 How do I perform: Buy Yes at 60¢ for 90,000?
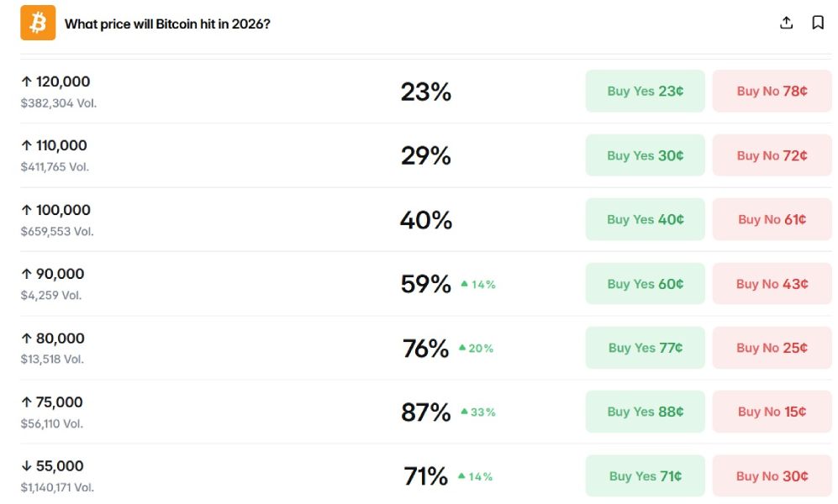(x=645, y=284)
